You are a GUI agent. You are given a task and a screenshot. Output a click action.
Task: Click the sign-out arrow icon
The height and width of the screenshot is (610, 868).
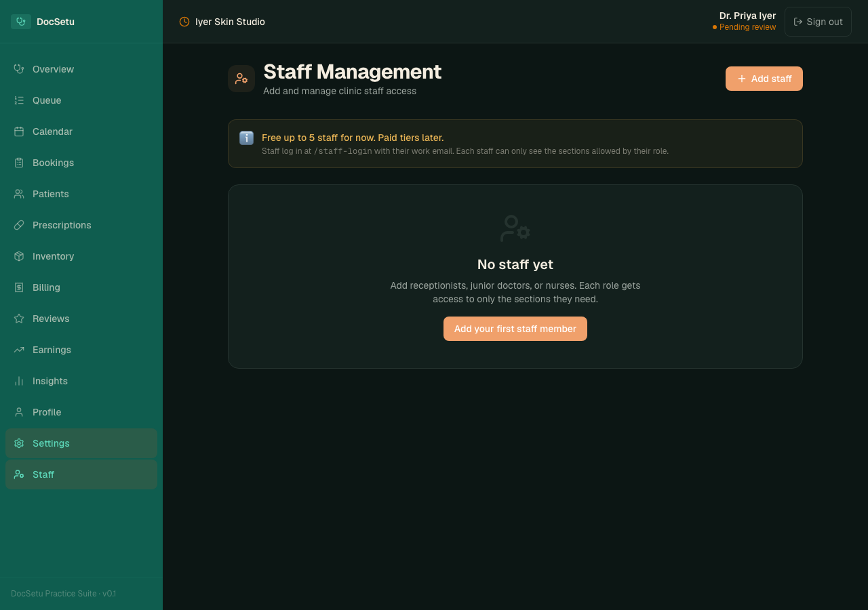tap(798, 22)
